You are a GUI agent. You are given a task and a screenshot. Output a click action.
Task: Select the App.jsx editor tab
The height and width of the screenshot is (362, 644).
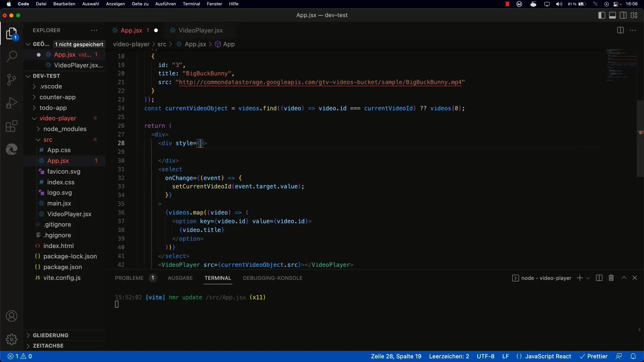pos(131,30)
